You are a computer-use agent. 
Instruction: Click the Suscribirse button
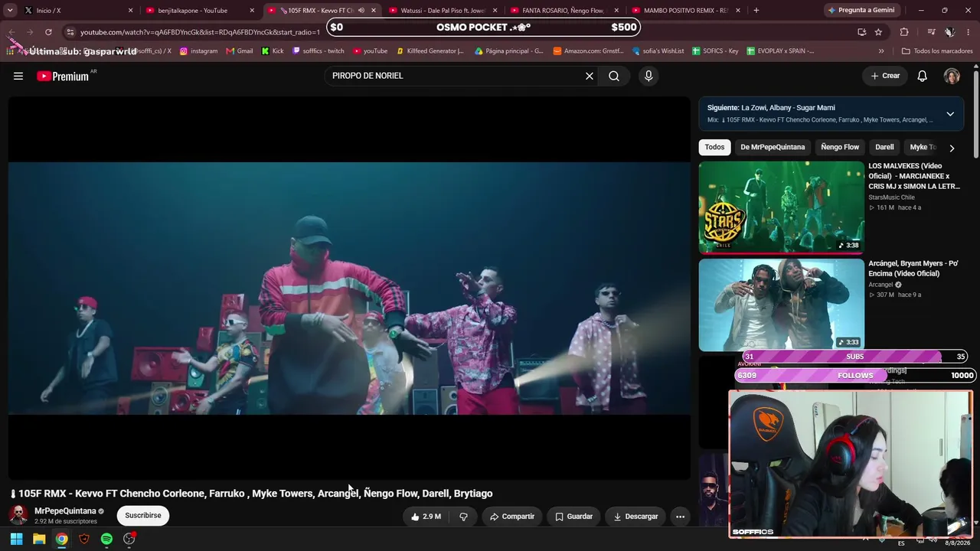pos(143,516)
